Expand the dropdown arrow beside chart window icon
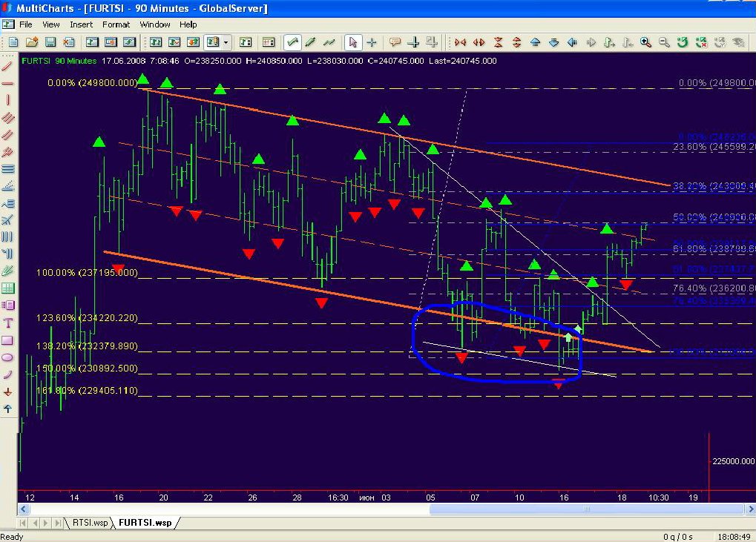Screen dimensions: 756x542 click(x=226, y=42)
